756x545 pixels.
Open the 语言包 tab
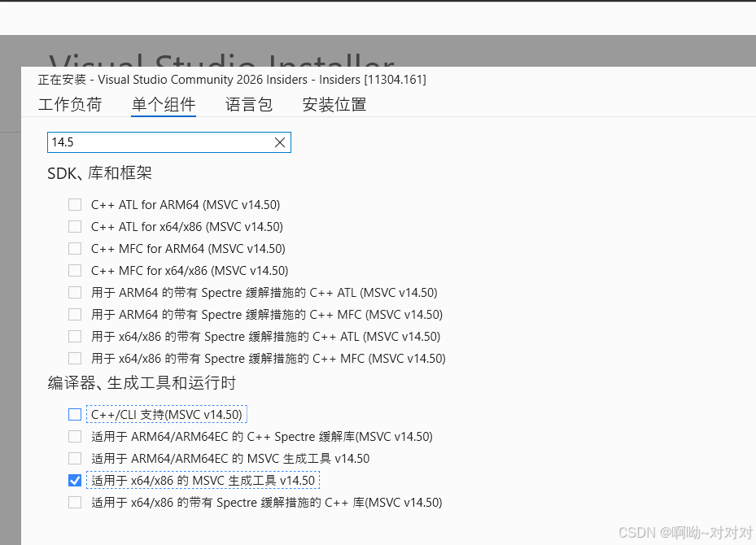pyautogui.click(x=249, y=104)
